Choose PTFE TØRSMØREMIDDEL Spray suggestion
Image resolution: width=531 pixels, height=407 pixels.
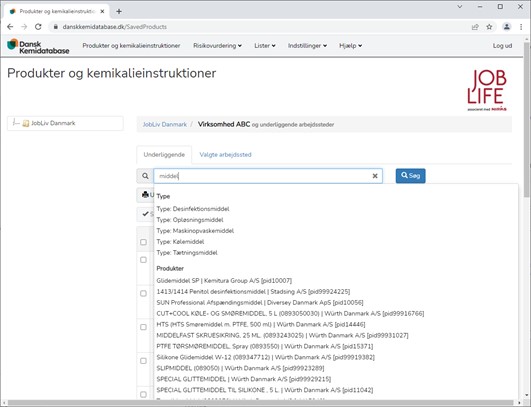264,346
